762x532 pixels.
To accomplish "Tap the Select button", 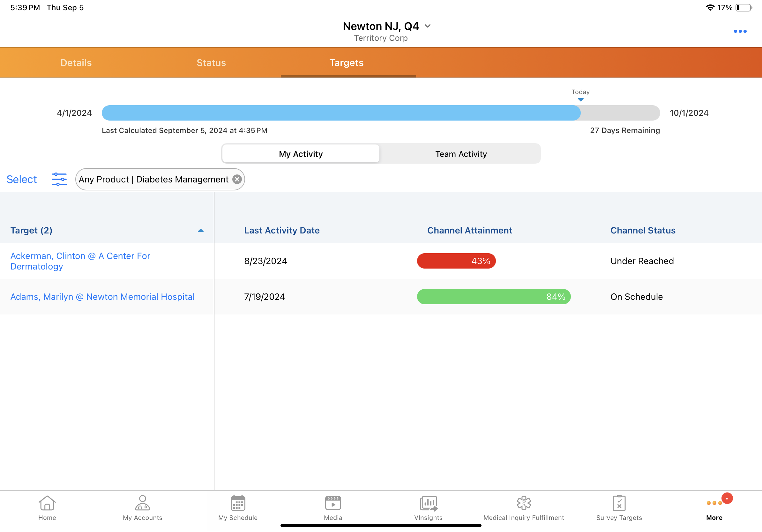I will (22, 179).
